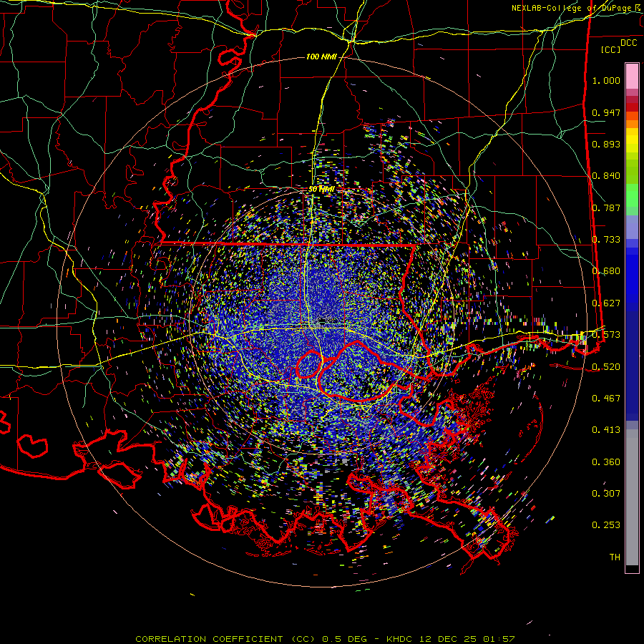The height and width of the screenshot is (644, 644).
Task: Pick the dark red color bar segment
Action: tap(632, 107)
